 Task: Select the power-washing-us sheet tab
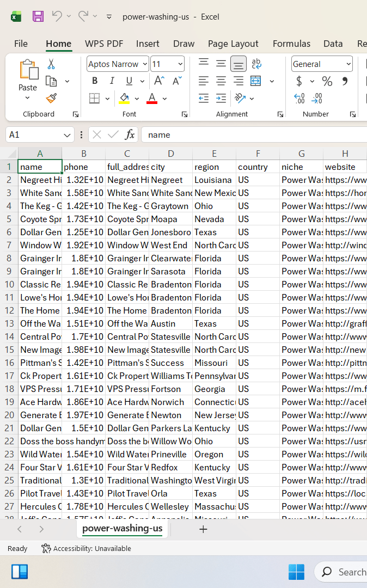coord(122,529)
